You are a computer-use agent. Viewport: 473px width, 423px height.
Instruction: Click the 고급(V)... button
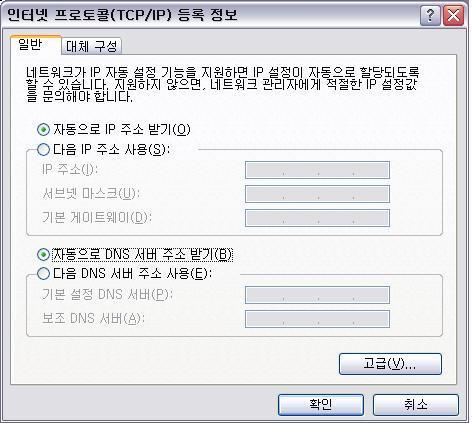pyautogui.click(x=390, y=364)
